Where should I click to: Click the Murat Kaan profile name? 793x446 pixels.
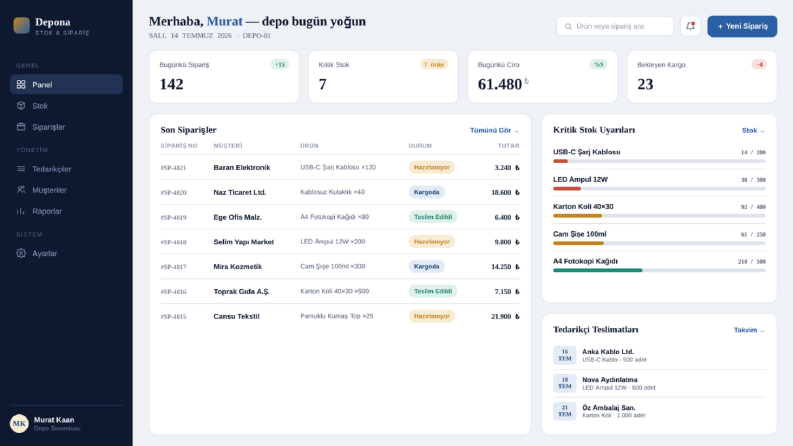54,420
